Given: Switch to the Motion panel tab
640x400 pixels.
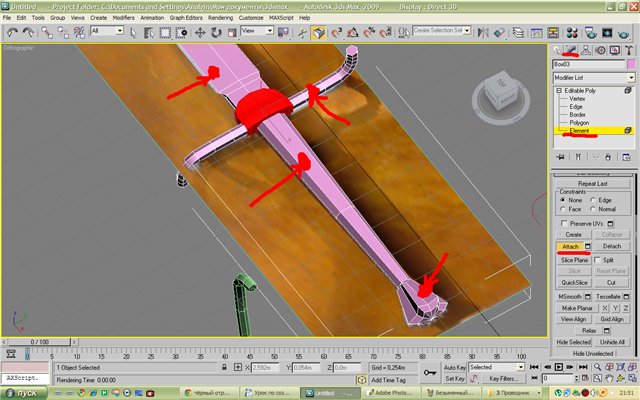Looking at the screenshot, I should click(x=600, y=50).
